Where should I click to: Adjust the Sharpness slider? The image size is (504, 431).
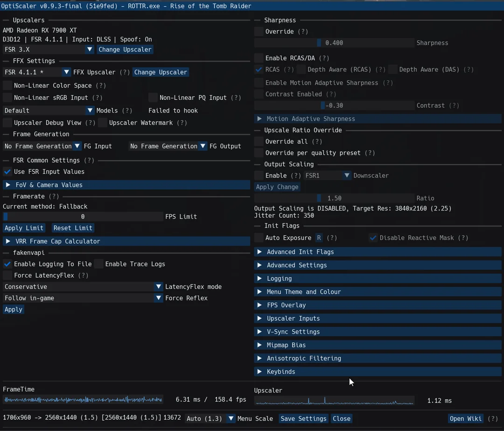[x=334, y=43]
